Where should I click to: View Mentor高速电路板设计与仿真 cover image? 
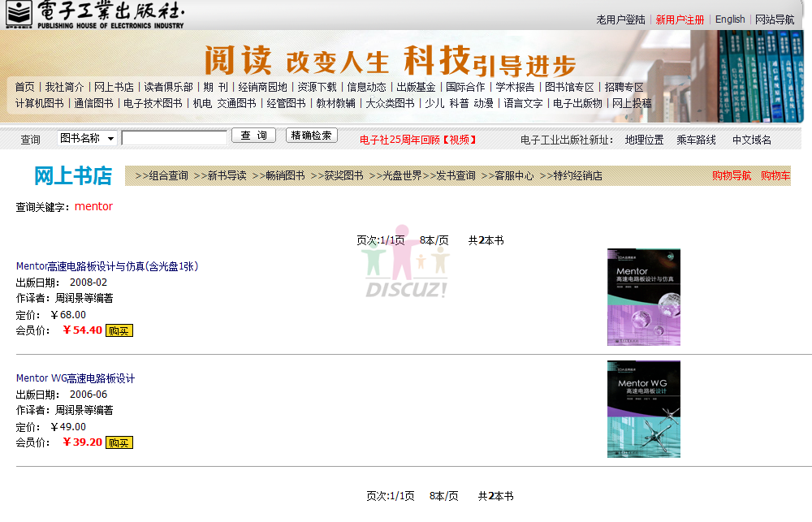[x=644, y=297]
